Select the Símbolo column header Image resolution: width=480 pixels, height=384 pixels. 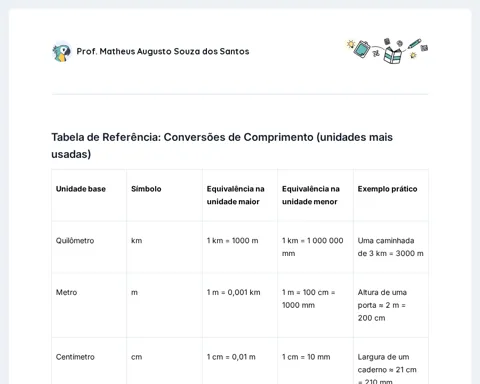(x=146, y=189)
